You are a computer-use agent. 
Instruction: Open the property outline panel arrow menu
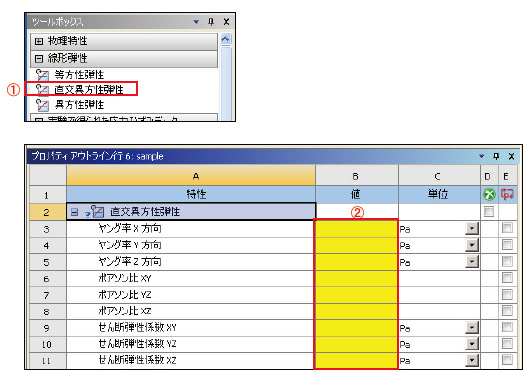482,156
